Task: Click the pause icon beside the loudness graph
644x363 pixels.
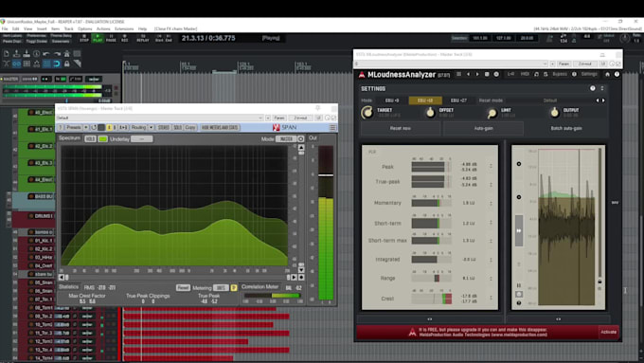Action: 519,285
